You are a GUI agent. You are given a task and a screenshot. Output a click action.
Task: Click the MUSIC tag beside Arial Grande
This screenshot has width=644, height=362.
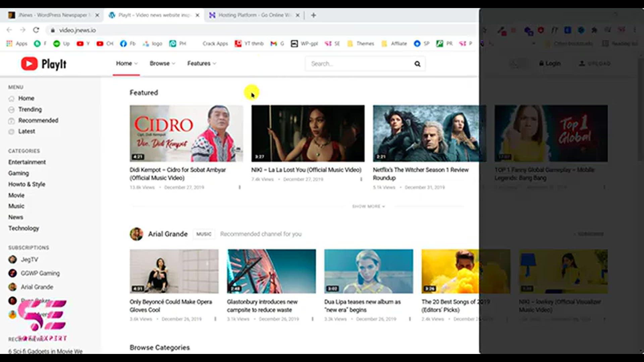pyautogui.click(x=204, y=234)
